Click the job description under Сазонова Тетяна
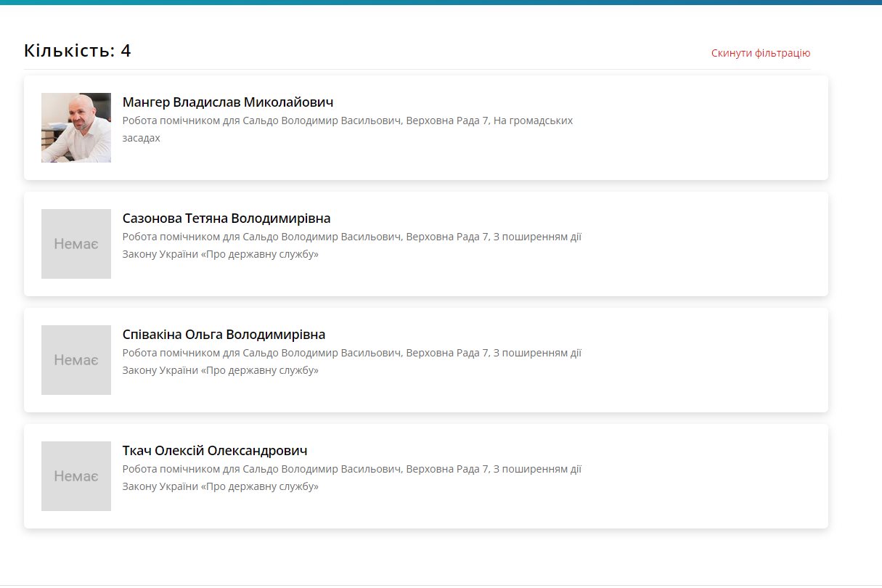882x588 pixels. click(x=352, y=245)
